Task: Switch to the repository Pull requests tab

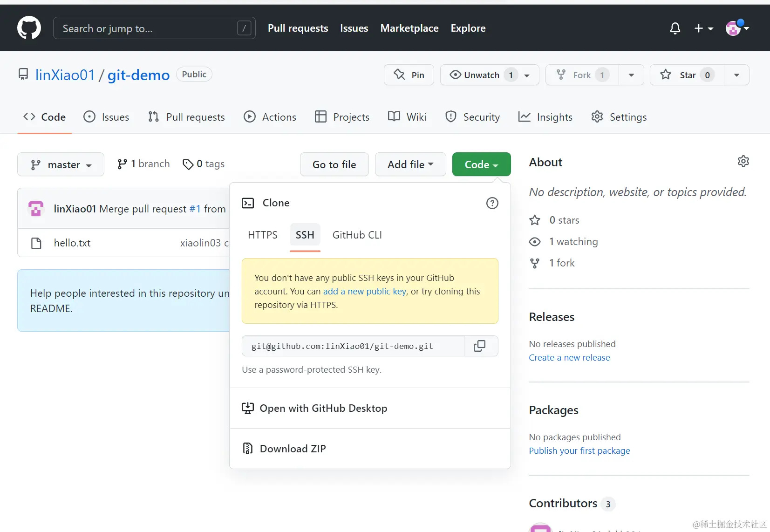Action: pyautogui.click(x=186, y=117)
